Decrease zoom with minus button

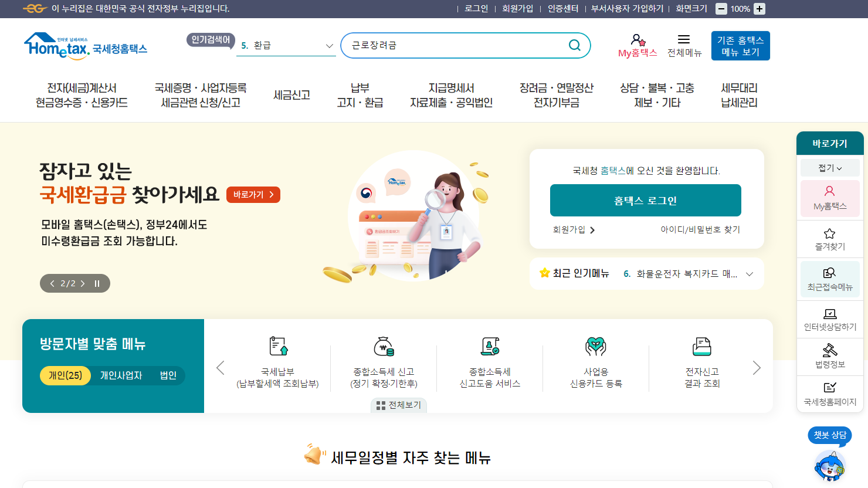(721, 9)
